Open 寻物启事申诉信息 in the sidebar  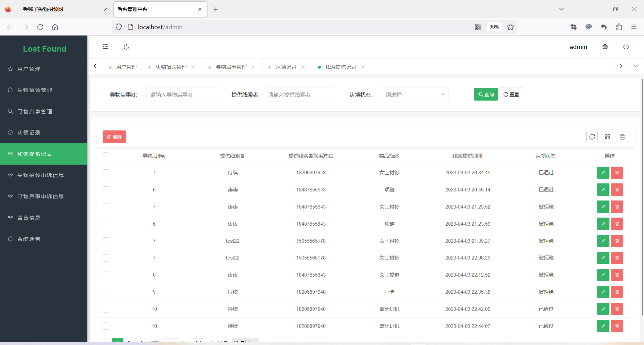[44, 196]
